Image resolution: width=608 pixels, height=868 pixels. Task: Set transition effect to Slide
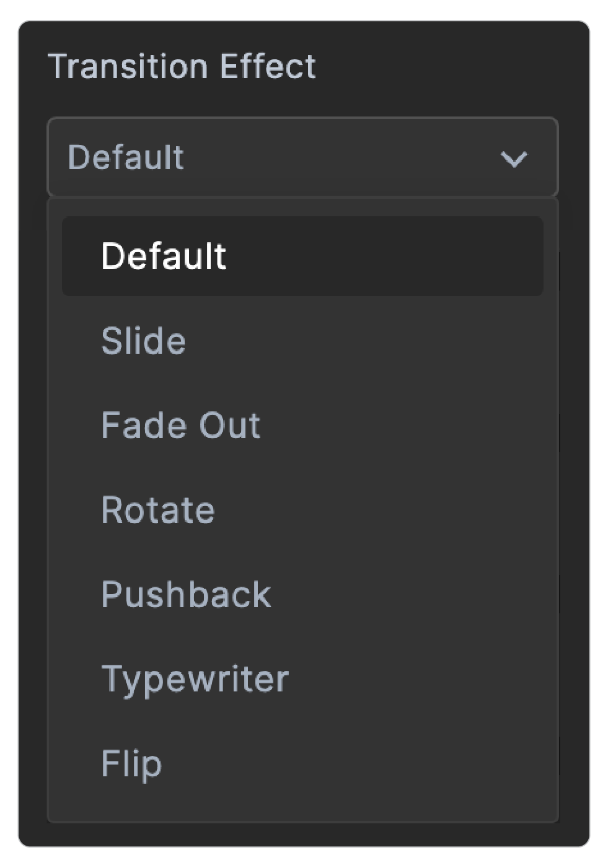tap(143, 341)
